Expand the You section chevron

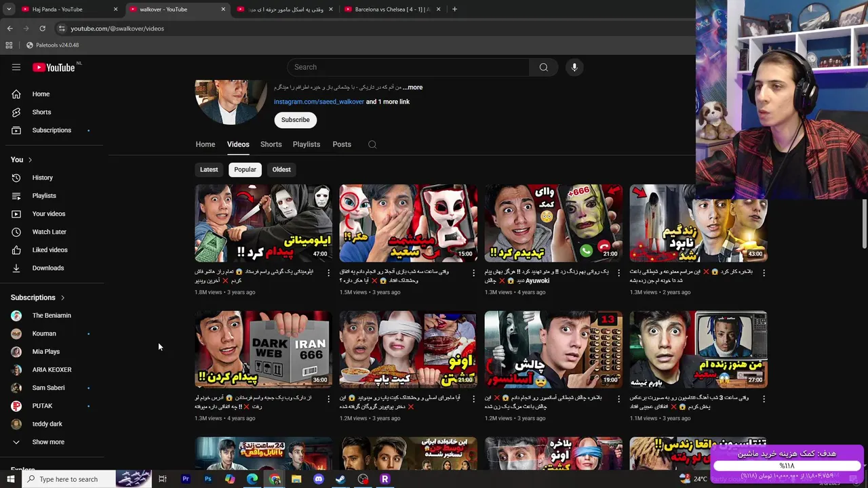click(30, 160)
